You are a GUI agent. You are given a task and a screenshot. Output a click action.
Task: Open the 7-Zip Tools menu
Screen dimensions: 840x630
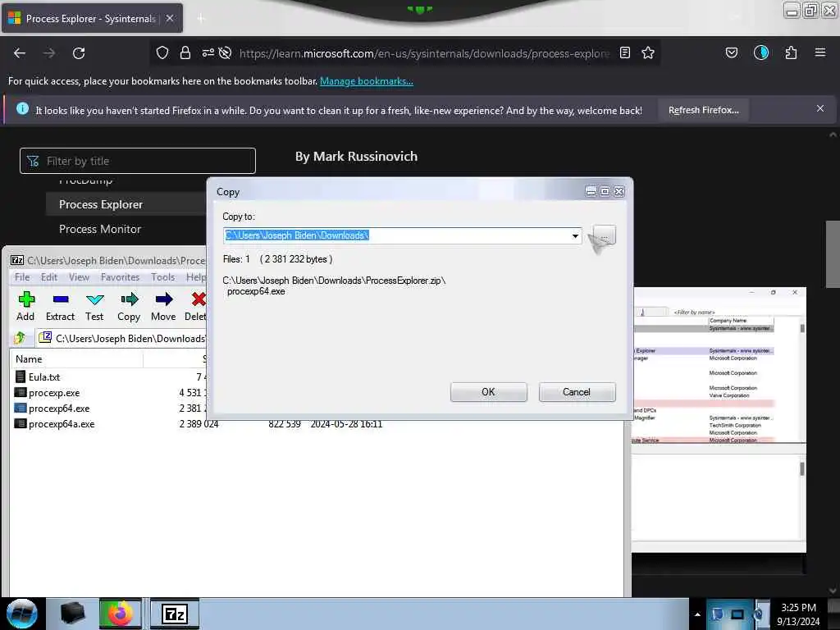point(163,277)
